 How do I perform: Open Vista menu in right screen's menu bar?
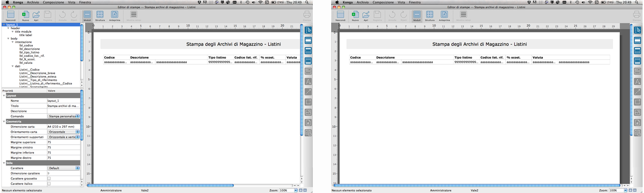(401, 2)
